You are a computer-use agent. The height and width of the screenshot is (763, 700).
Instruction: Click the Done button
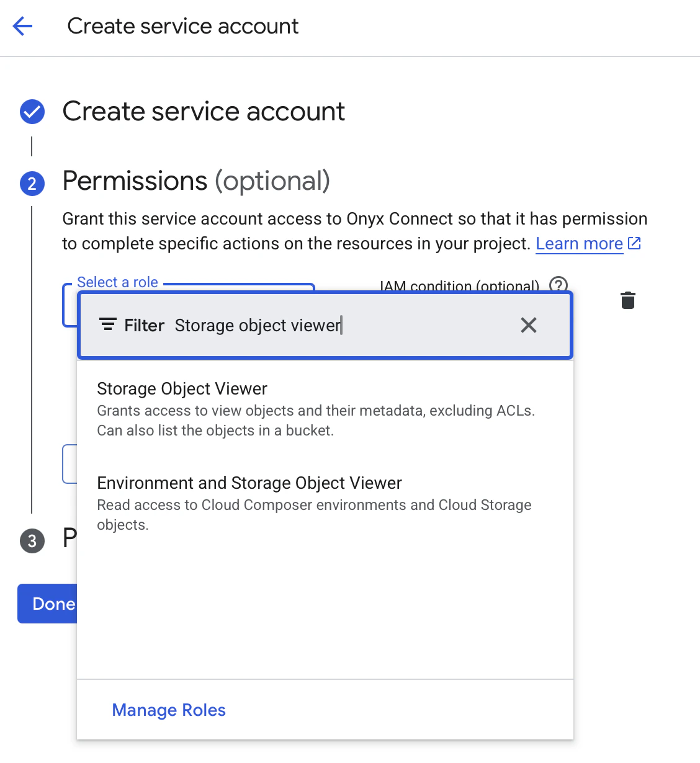coord(47,604)
